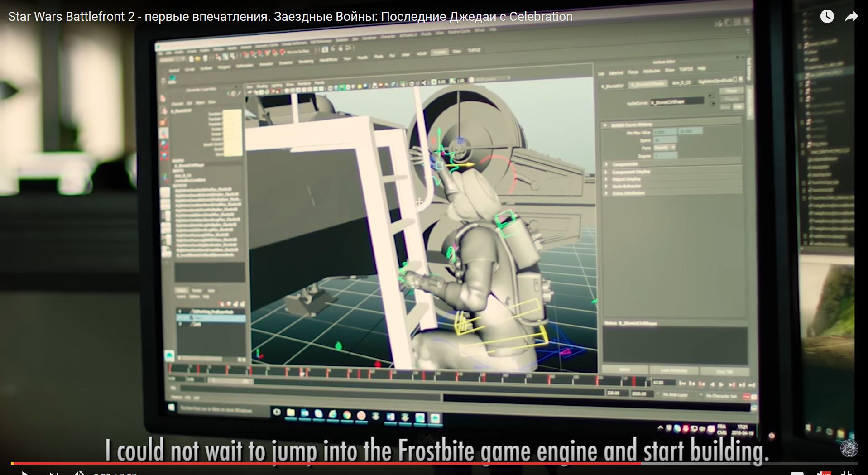The height and width of the screenshot is (475, 868).
Task: Click Load Attributes button in Attribute Editor
Action: 674,371
